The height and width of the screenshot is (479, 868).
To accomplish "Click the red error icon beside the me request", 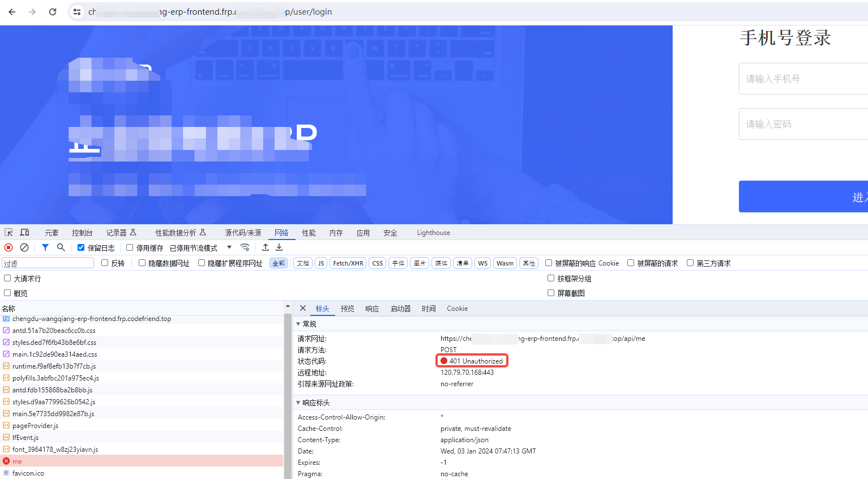I will tap(6, 461).
